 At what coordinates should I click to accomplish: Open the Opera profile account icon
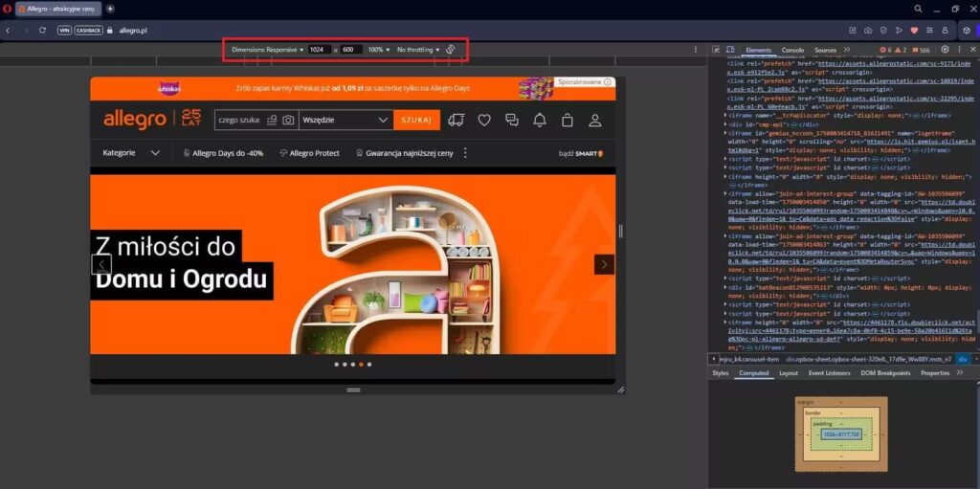pyautogui.click(x=945, y=30)
